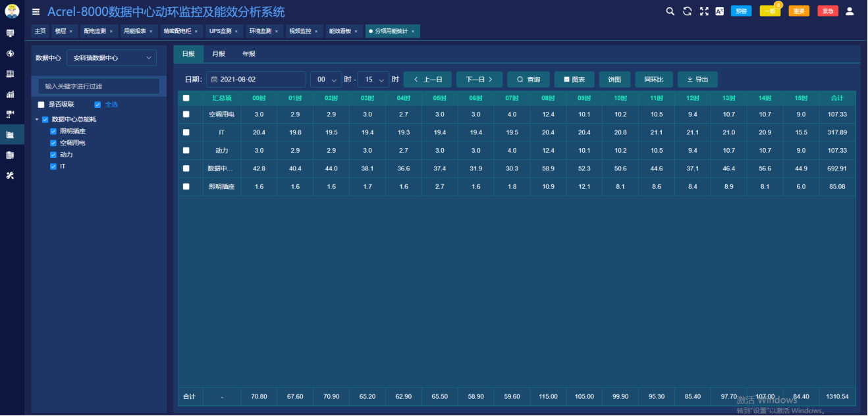Open the user profile icon in the header
This screenshot has height=416, width=868.
[850, 11]
